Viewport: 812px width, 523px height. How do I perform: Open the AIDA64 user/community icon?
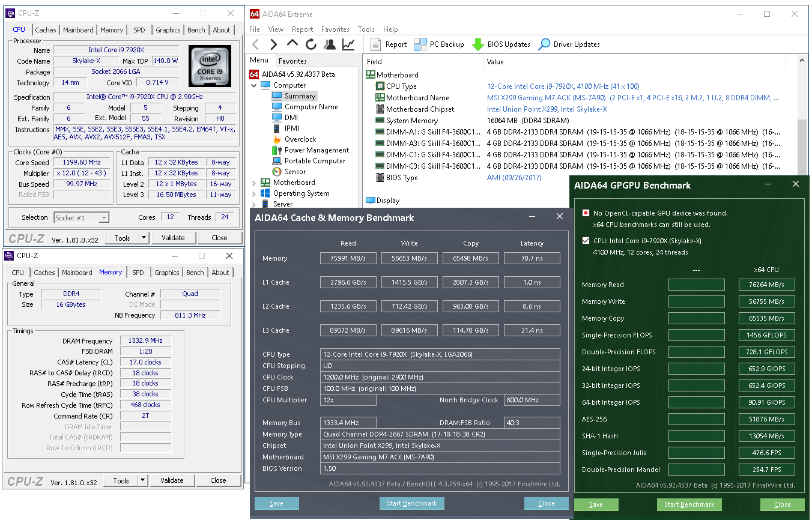pyautogui.click(x=330, y=44)
